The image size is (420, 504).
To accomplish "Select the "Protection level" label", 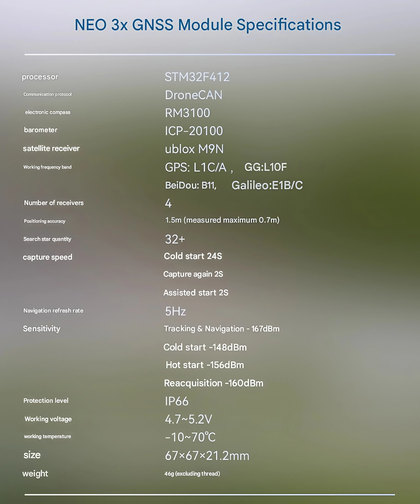I will click(x=46, y=401).
